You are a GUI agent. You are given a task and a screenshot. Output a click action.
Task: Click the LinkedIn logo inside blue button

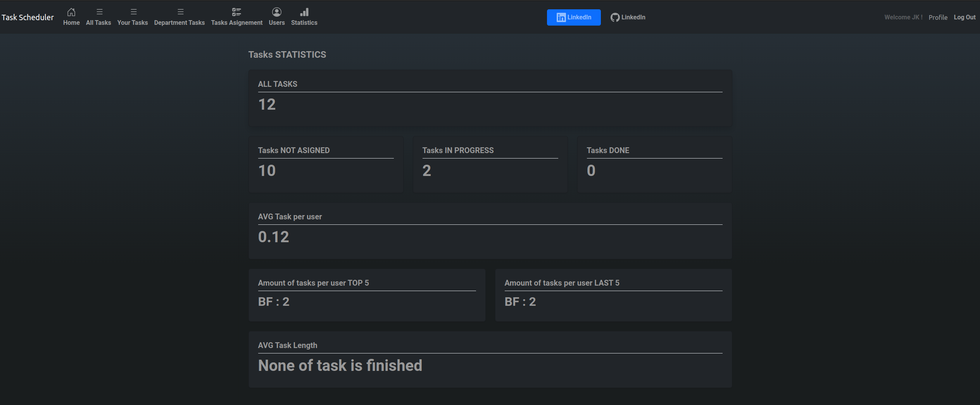(x=561, y=17)
